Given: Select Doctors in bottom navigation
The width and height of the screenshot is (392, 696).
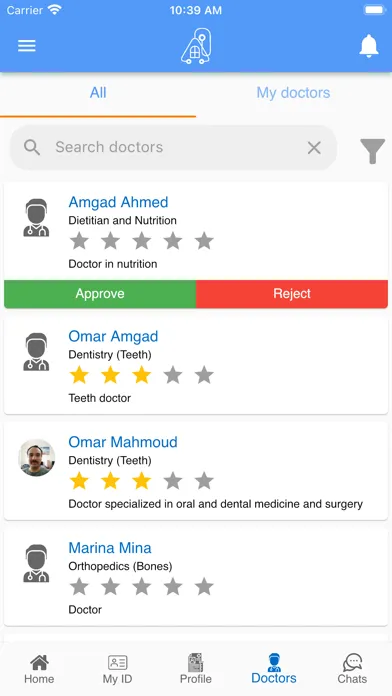Looking at the screenshot, I should [274, 669].
